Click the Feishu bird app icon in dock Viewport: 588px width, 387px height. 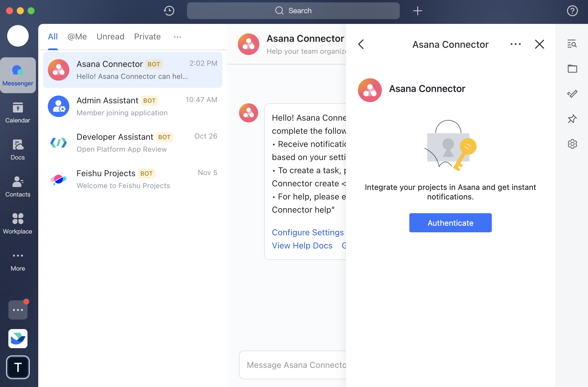coord(18,339)
